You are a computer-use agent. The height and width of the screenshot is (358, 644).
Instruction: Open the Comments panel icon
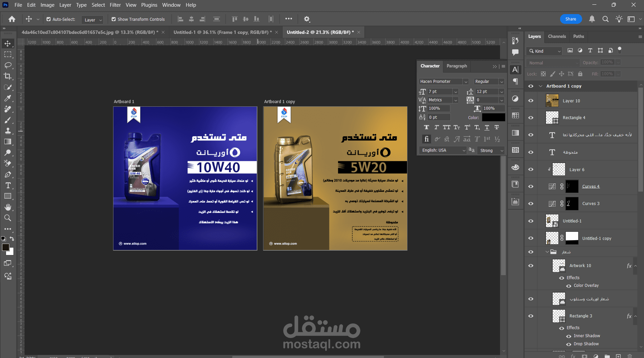pos(515,52)
